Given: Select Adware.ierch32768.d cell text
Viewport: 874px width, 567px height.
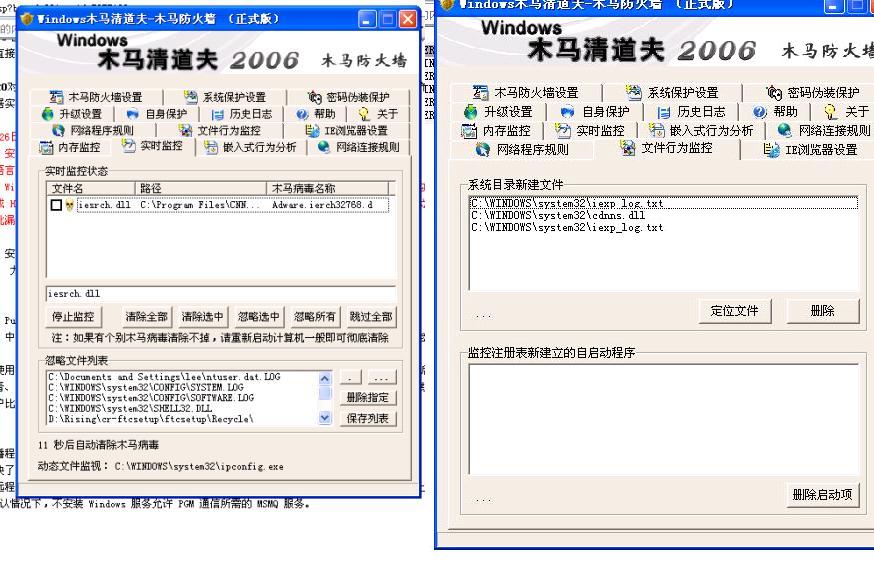Looking at the screenshot, I should 322,205.
